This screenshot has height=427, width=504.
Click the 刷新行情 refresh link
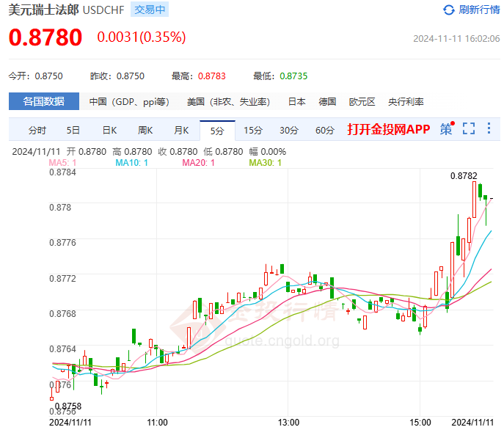[x=479, y=10]
